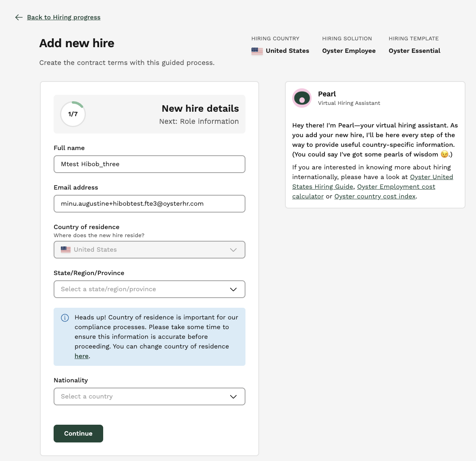
Task: Open the State/Region/Province dropdown
Action: pos(150,289)
